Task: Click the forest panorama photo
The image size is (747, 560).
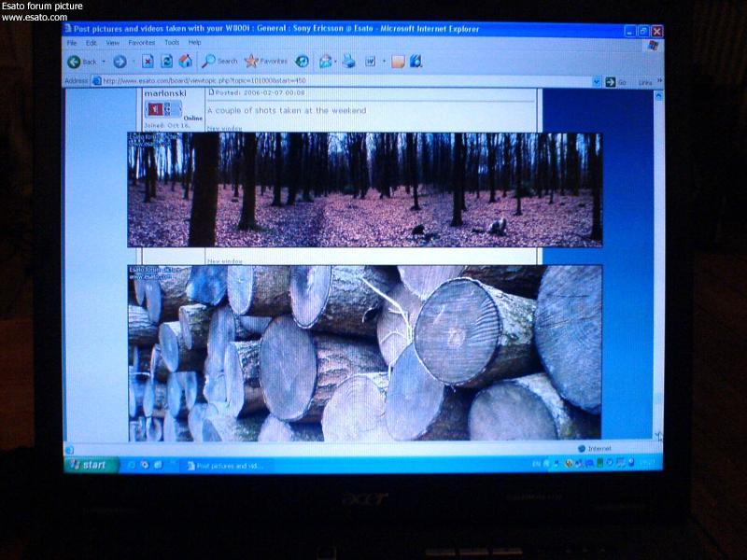Action: pyautogui.click(x=364, y=189)
